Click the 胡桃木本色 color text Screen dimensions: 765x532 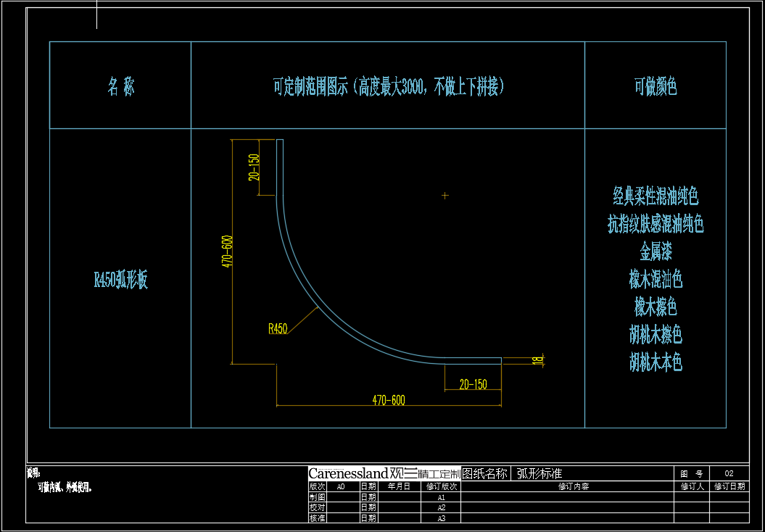(656, 362)
